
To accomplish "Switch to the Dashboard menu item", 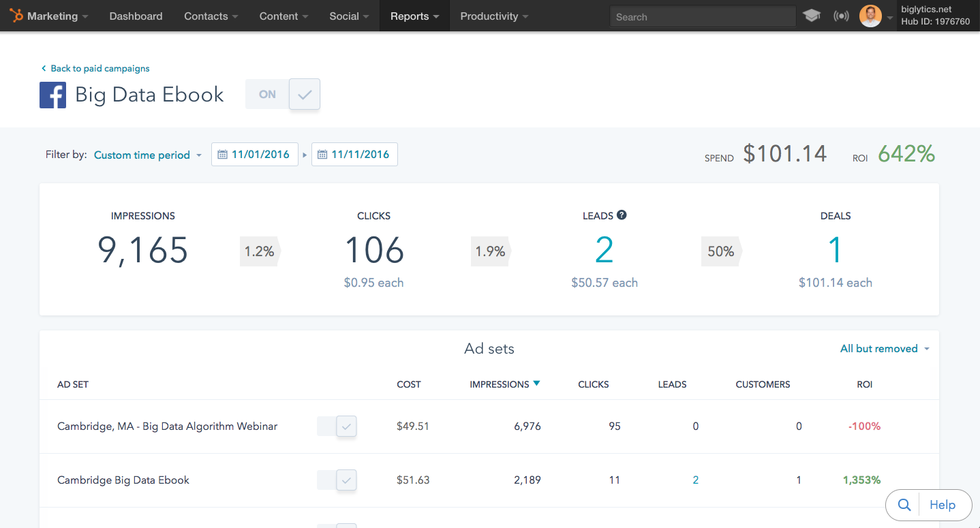I will coord(136,16).
